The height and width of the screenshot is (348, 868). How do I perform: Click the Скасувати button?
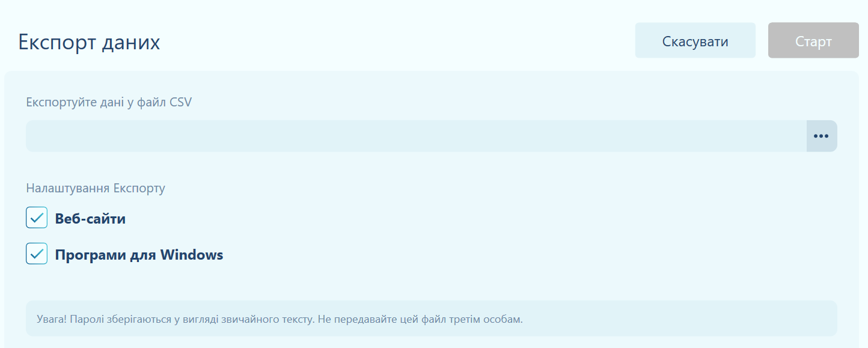pyautogui.click(x=695, y=40)
